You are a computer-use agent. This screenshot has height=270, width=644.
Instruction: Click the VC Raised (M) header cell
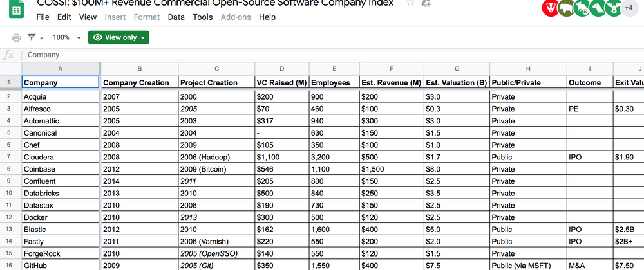(x=282, y=82)
